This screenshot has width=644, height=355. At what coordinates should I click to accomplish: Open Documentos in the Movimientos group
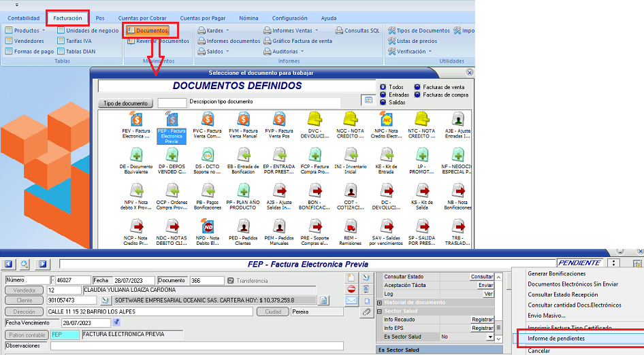151,31
